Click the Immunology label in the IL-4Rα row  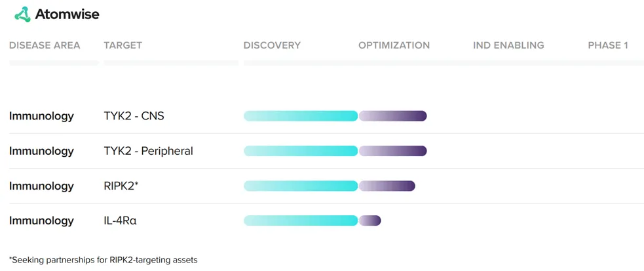point(41,220)
